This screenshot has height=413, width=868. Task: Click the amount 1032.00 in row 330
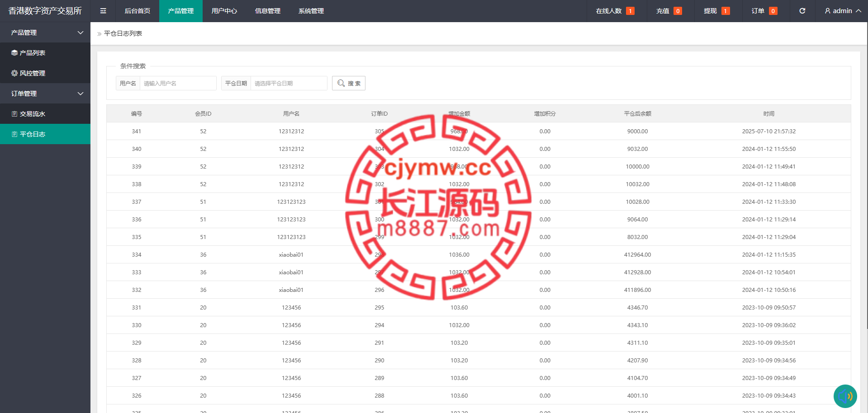459,325
